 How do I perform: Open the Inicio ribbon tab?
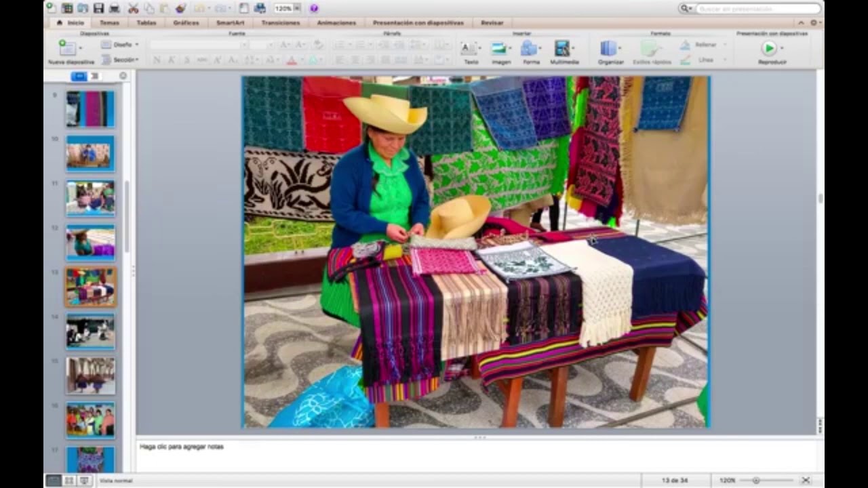71,22
